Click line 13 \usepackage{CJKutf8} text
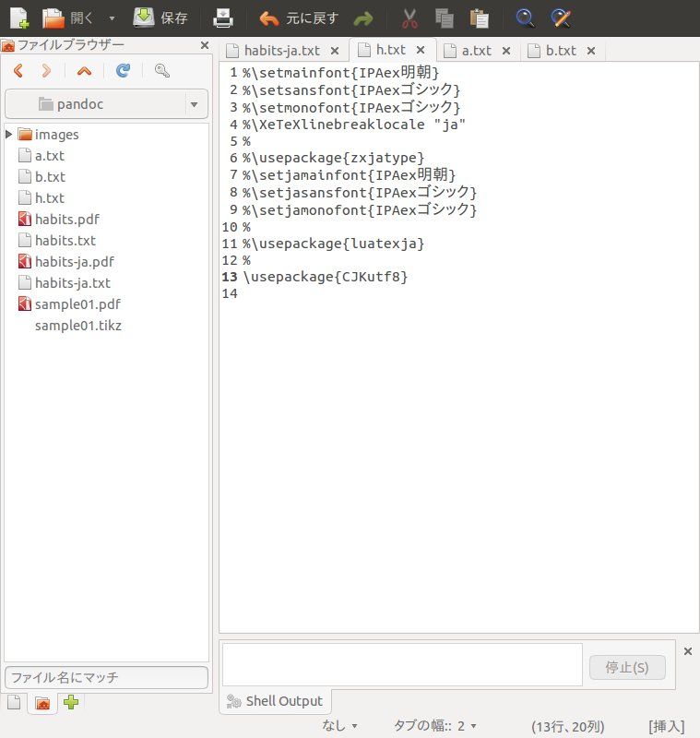This screenshot has height=738, width=700. (325, 277)
